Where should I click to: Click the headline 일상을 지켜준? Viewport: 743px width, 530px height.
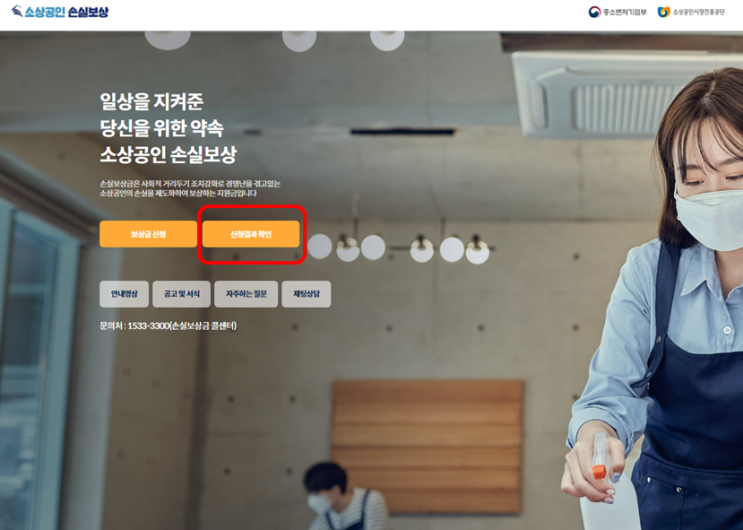pyautogui.click(x=152, y=101)
